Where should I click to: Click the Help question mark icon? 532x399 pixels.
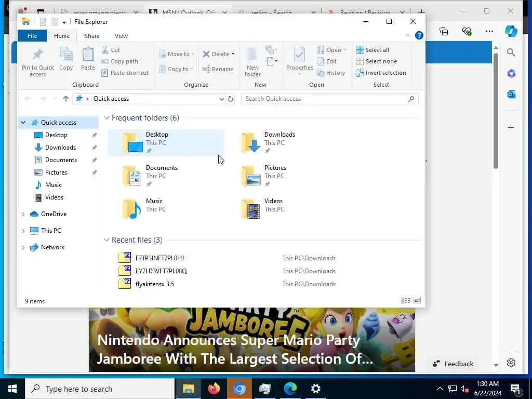point(419,35)
